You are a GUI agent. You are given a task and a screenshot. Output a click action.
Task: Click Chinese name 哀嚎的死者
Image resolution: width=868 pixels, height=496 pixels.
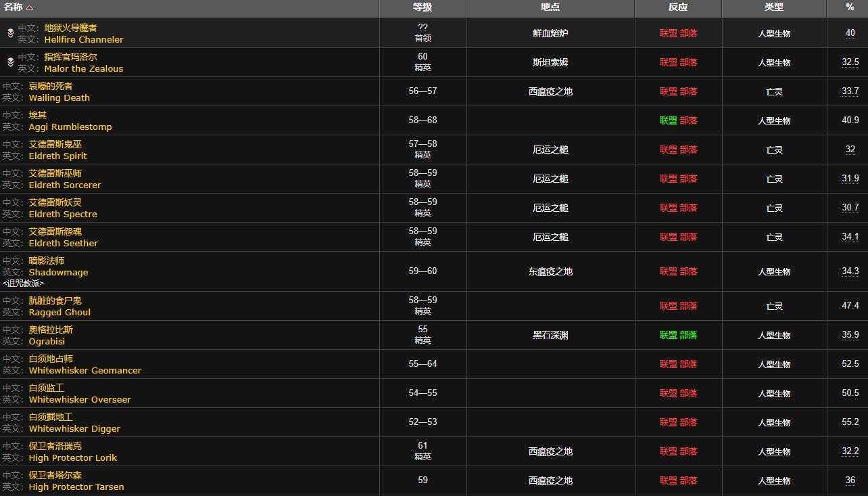(x=51, y=86)
